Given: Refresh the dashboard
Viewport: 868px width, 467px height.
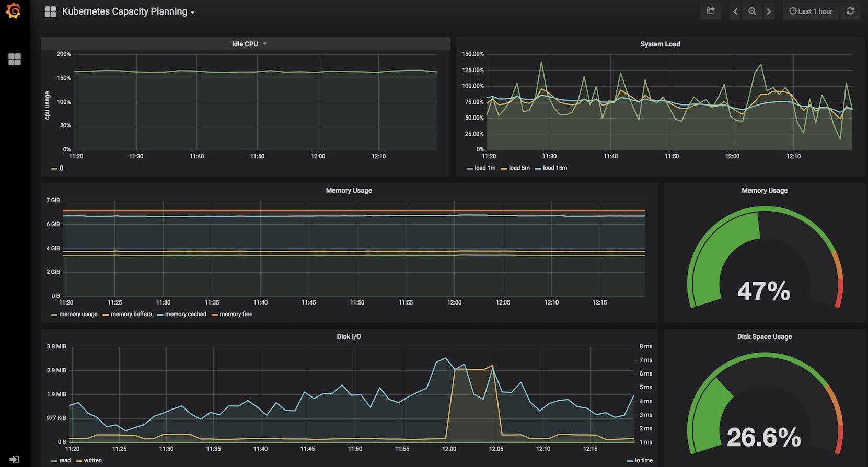Looking at the screenshot, I should pos(850,11).
